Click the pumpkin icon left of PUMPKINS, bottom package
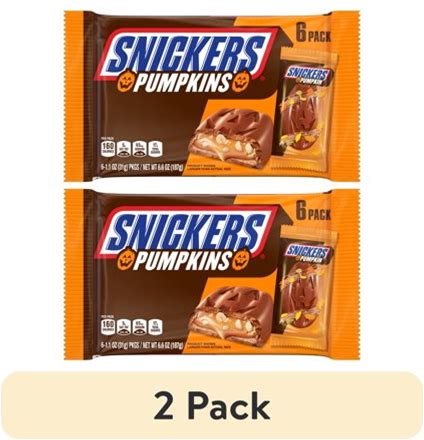The height and width of the screenshot is (440, 424). click(x=126, y=262)
